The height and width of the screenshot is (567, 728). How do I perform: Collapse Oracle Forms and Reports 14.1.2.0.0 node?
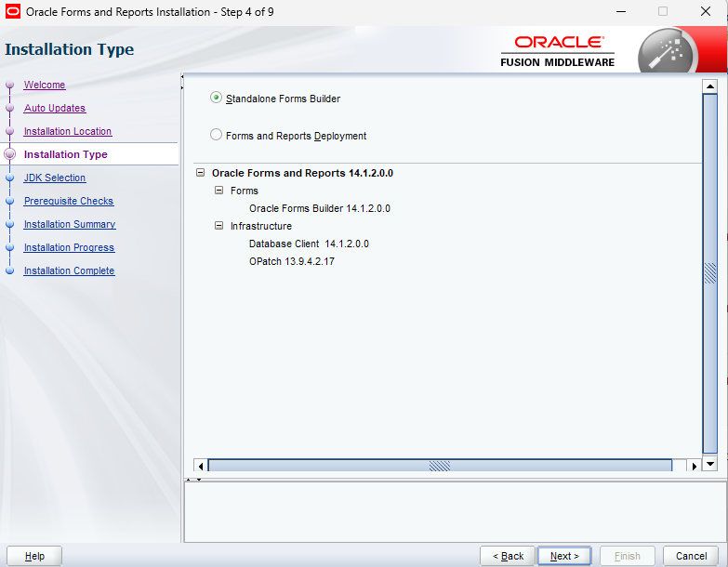coord(200,173)
